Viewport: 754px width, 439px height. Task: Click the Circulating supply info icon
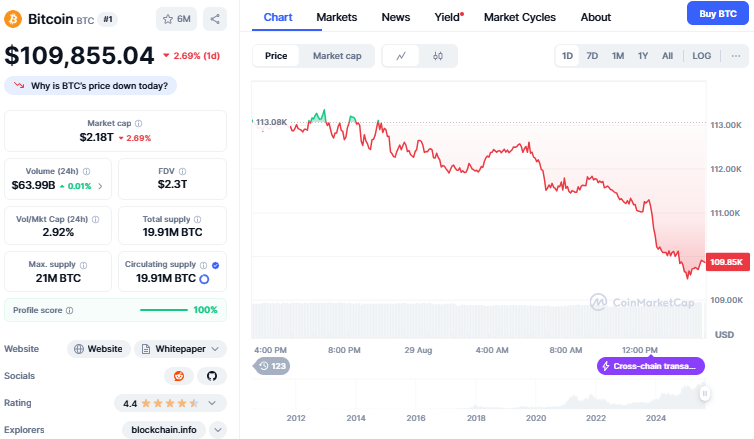pyautogui.click(x=203, y=265)
